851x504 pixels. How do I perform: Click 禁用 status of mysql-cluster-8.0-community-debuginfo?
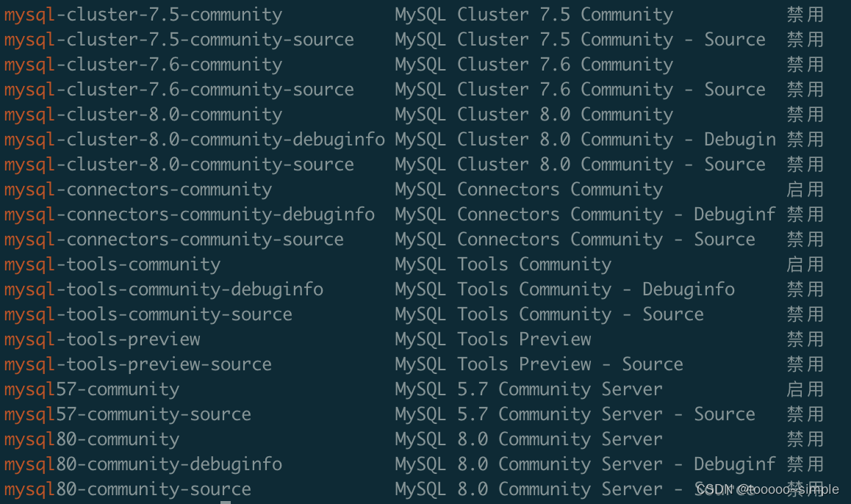(x=805, y=140)
